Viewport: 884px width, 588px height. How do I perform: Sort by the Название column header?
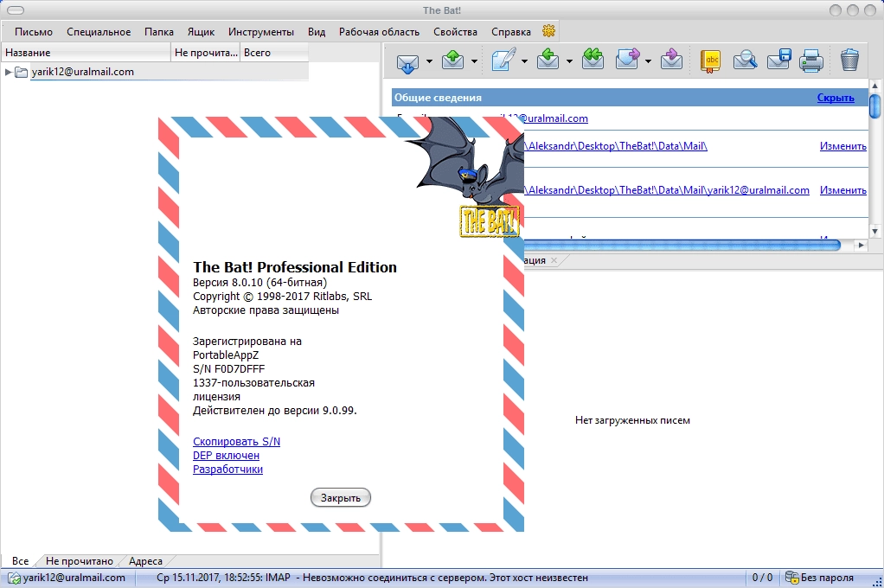click(86, 53)
